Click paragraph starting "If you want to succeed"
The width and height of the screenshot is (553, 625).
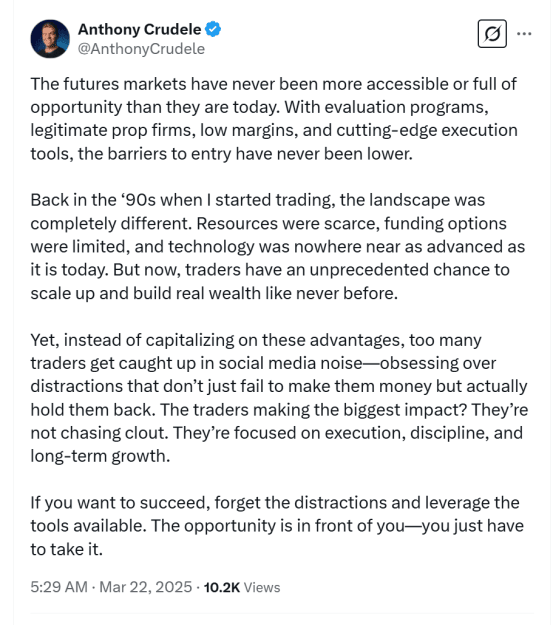[277, 526]
